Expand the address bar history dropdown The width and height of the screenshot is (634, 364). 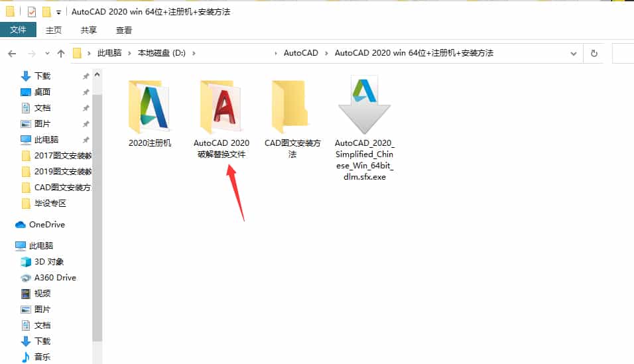point(574,54)
